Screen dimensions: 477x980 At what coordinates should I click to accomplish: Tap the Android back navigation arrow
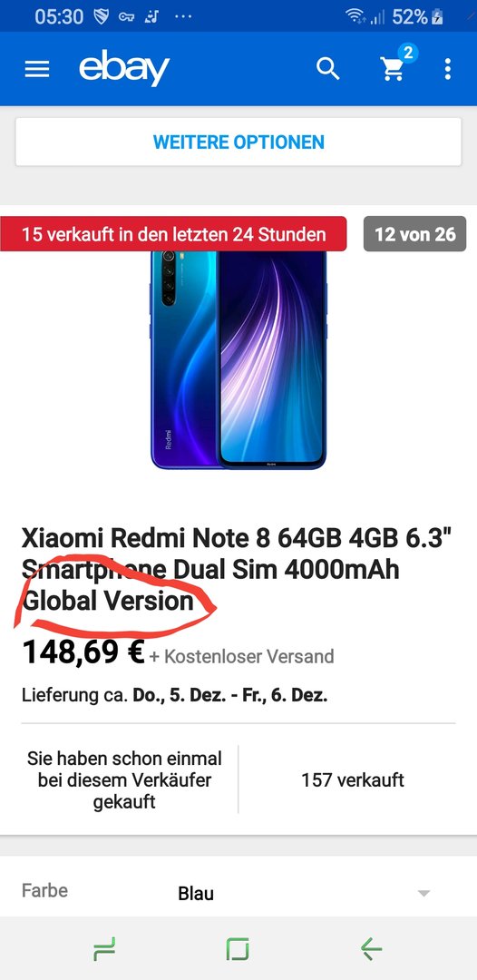[372, 949]
